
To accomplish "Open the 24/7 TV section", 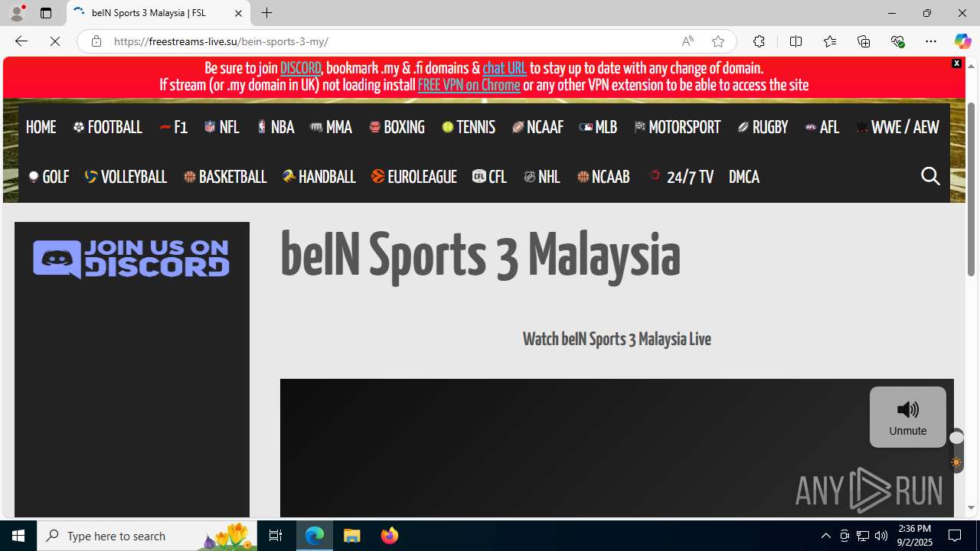I will click(x=680, y=177).
